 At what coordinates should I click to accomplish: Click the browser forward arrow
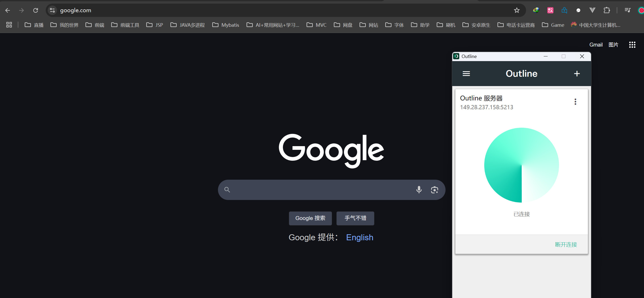point(22,10)
